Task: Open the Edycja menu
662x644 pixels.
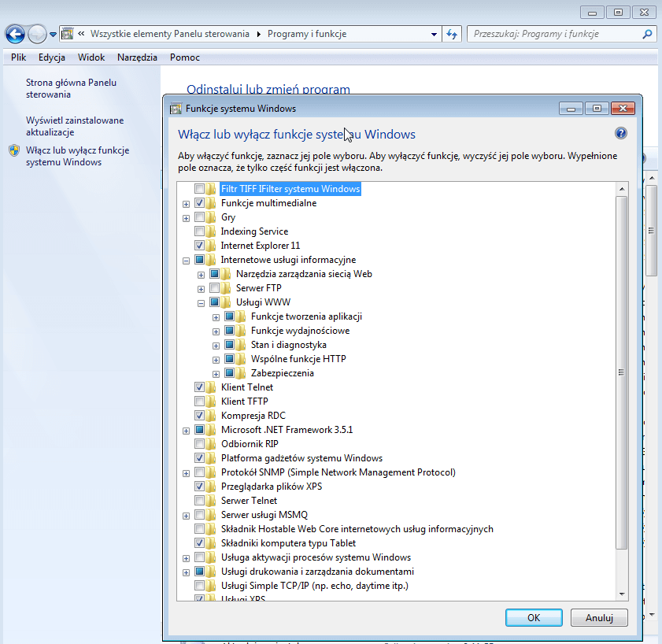Action: tap(52, 57)
